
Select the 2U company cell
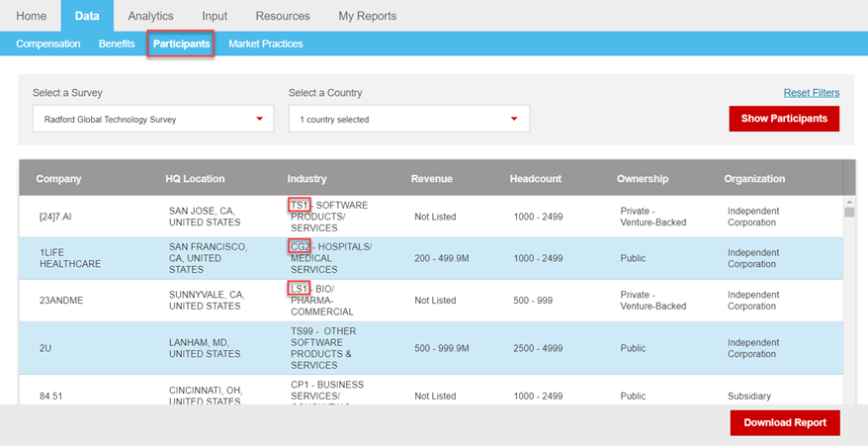(45, 348)
